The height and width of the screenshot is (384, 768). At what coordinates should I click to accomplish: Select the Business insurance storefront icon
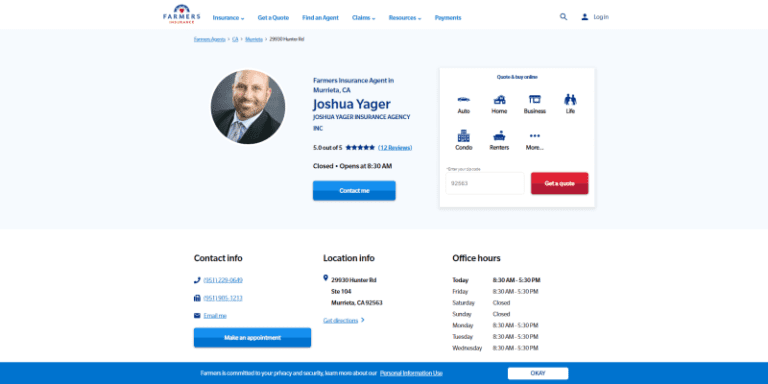[x=534, y=99]
